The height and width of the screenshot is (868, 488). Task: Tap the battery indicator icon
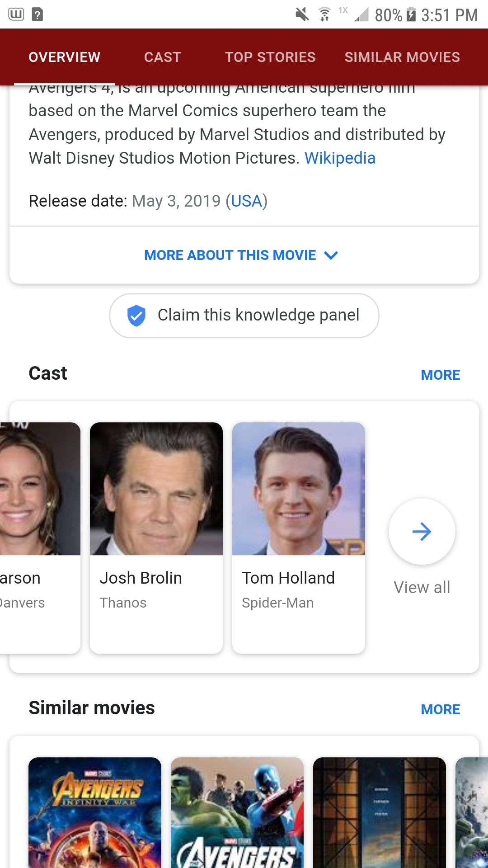pos(411,15)
